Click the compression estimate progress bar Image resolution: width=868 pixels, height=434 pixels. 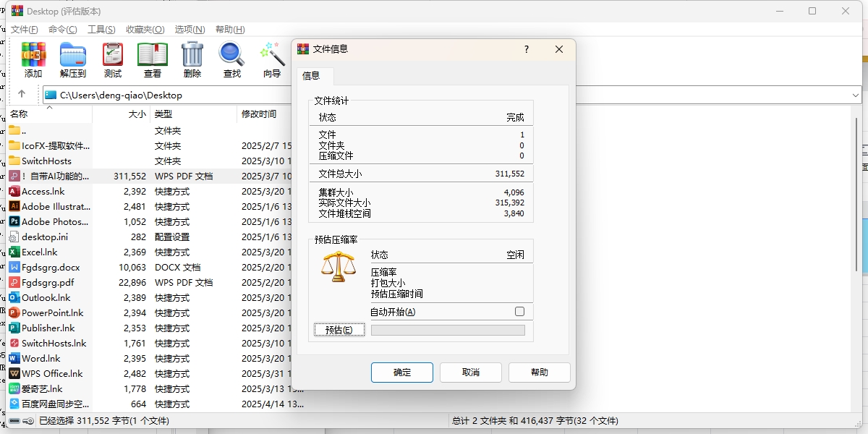coord(448,329)
